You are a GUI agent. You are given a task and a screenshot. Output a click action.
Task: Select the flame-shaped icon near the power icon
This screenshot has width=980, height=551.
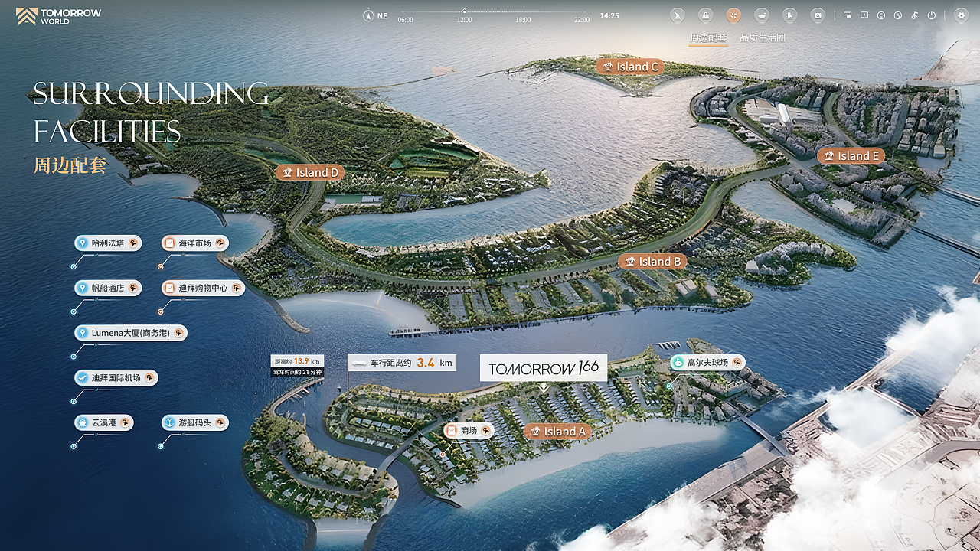click(x=898, y=15)
